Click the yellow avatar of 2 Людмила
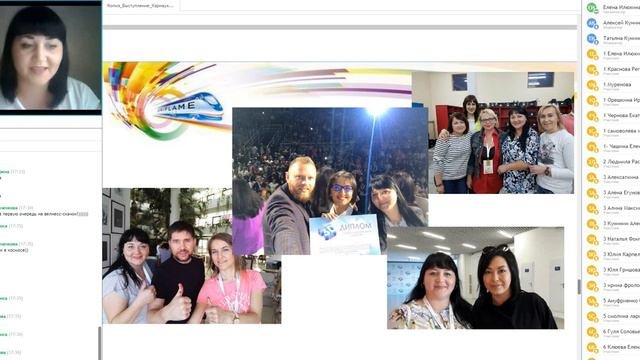 point(592,162)
